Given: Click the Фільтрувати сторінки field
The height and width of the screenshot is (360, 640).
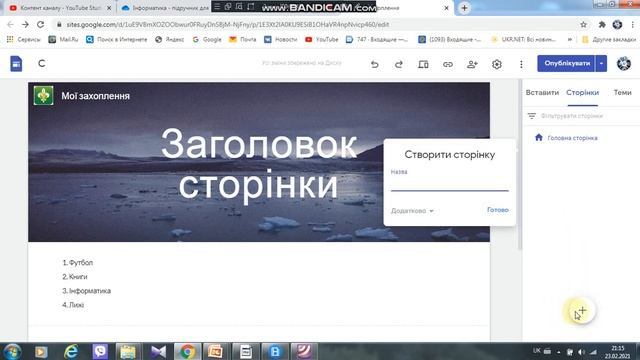Looking at the screenshot, I should [x=571, y=116].
